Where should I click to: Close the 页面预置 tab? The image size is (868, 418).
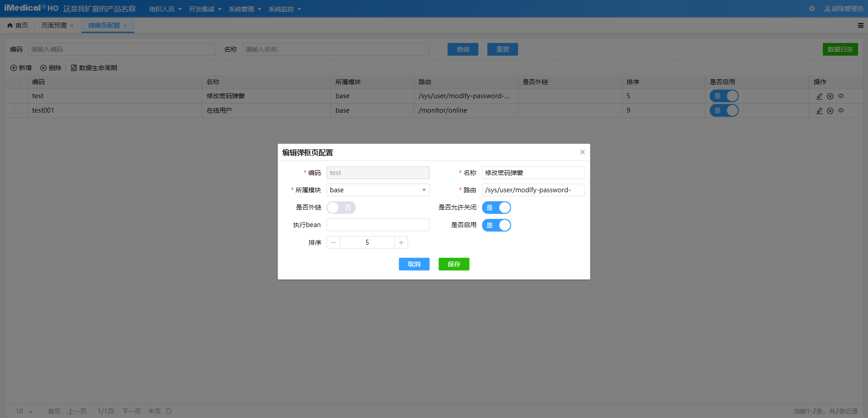pyautogui.click(x=72, y=26)
